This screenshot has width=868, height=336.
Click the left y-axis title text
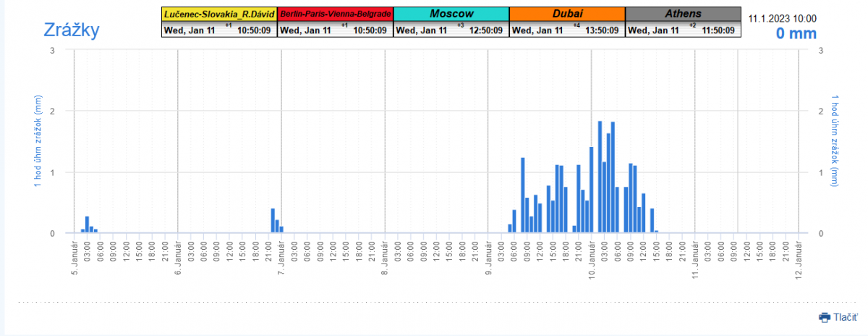tap(38, 142)
